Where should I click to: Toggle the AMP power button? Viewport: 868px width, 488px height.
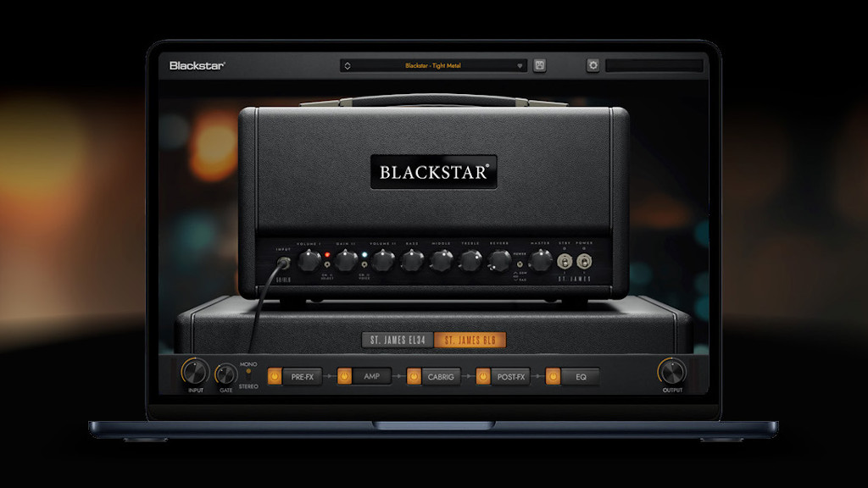(344, 377)
